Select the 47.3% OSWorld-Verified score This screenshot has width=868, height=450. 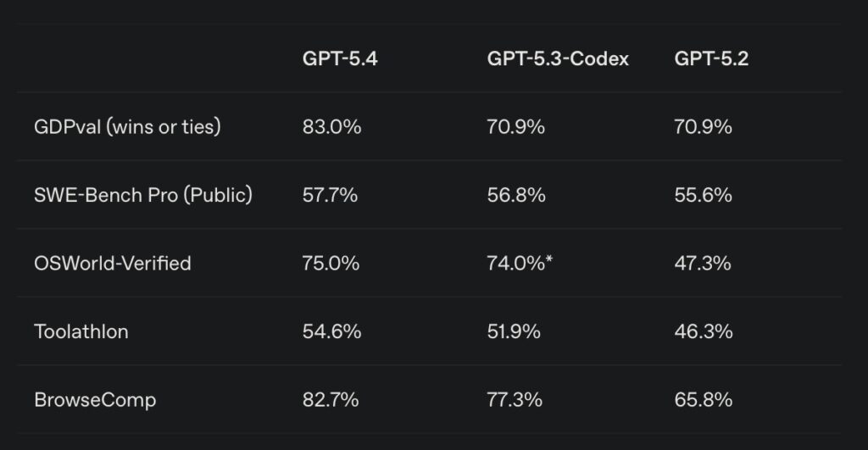tap(703, 264)
